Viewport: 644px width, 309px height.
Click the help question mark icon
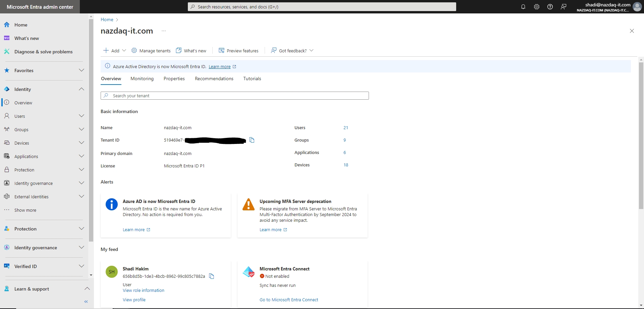click(550, 7)
